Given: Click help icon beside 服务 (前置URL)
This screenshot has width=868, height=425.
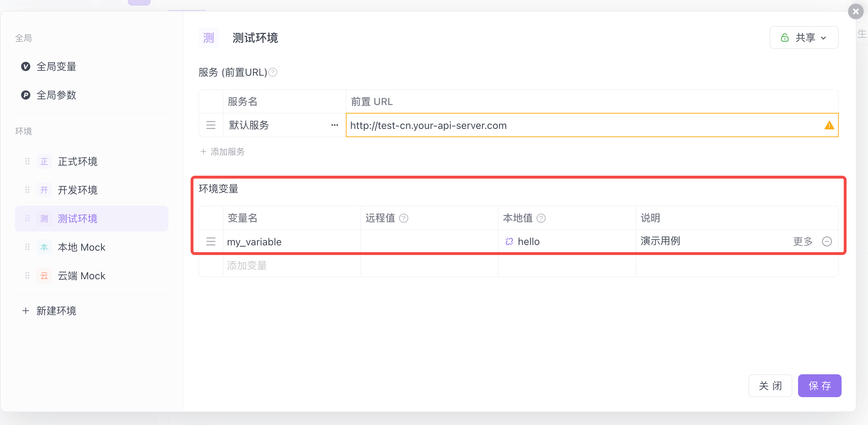Looking at the screenshot, I should click(273, 72).
